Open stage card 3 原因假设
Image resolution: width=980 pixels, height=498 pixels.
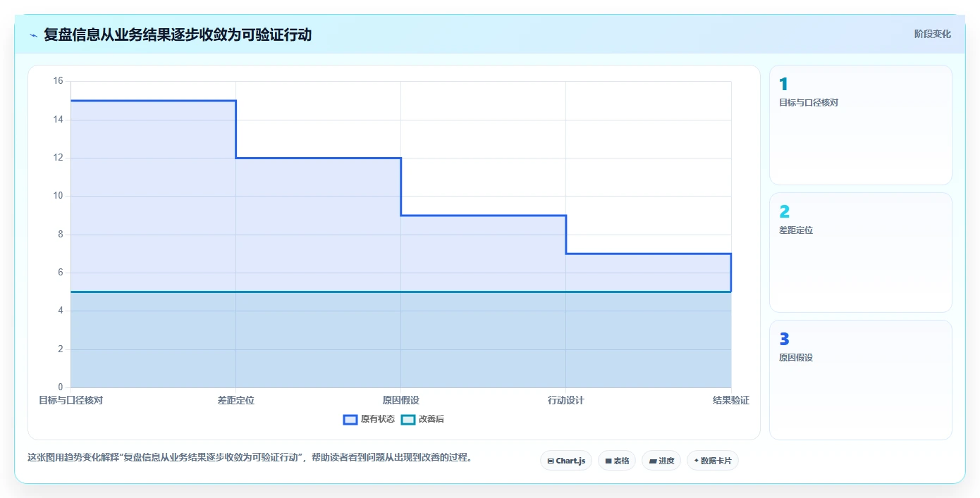[x=861, y=380]
